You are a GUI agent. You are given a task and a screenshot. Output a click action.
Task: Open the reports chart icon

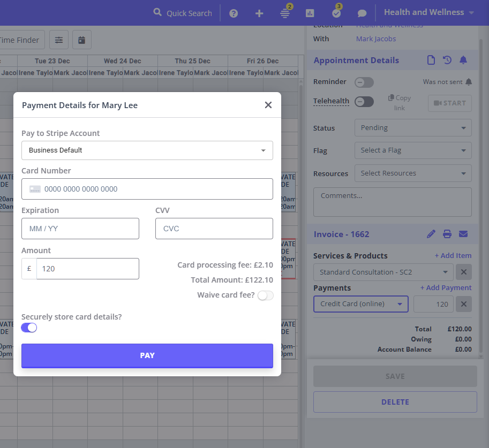310,13
